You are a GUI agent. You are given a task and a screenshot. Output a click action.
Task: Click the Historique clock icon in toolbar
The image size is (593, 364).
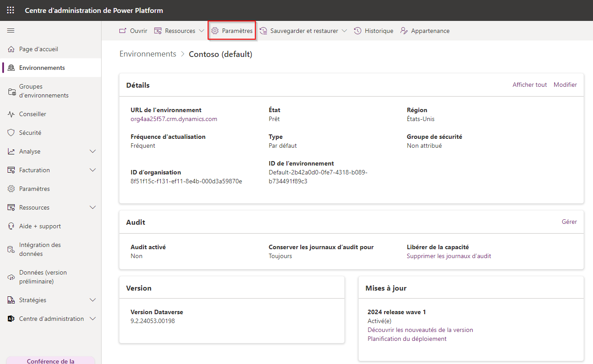[358, 31]
